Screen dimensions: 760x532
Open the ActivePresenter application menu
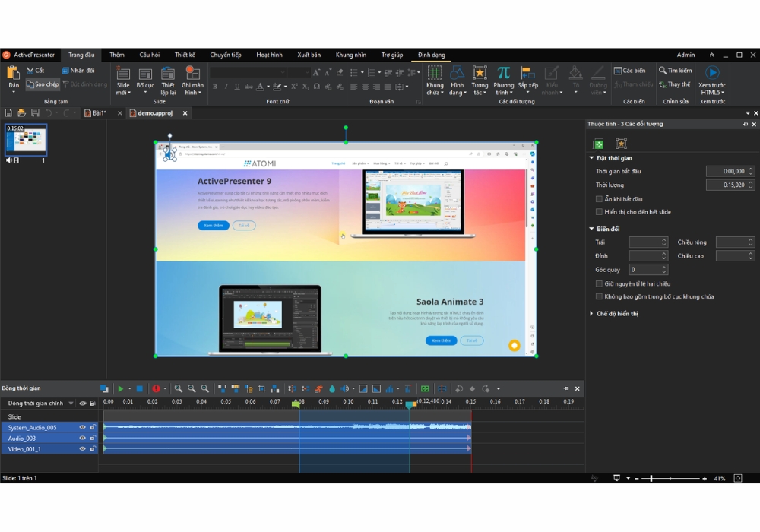[29, 55]
